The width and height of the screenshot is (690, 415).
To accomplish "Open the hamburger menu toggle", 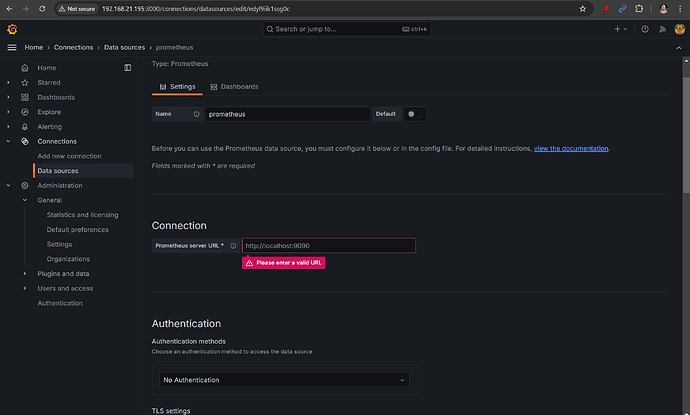I will click(12, 47).
